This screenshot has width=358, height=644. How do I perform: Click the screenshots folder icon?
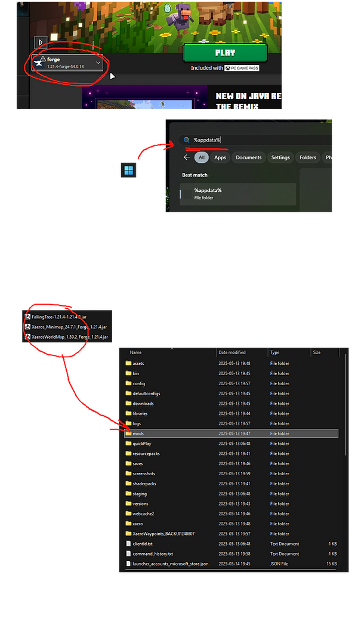coord(128,473)
